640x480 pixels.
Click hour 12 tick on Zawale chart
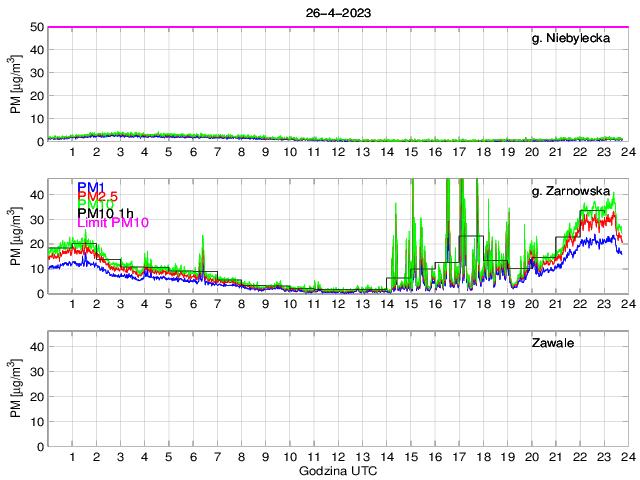coord(338,456)
